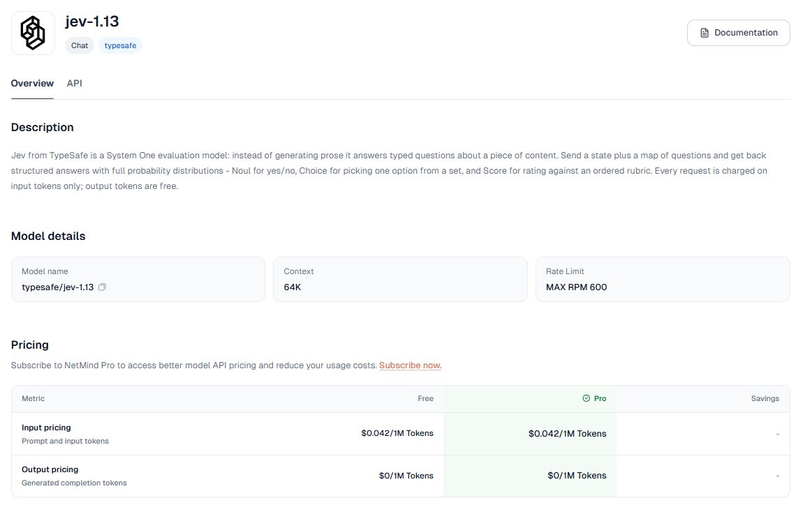Click the model description paragraph
Screen dimensions: 812x505
click(389, 171)
